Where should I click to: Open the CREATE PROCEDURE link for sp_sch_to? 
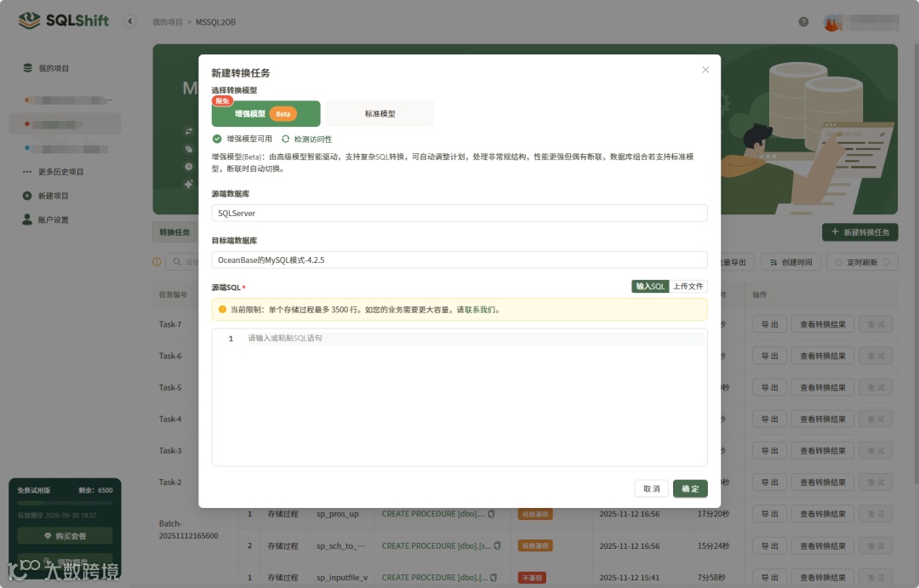(x=437, y=545)
